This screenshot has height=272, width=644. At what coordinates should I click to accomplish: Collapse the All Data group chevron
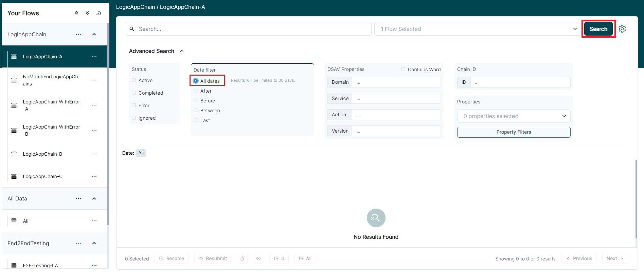tap(94, 198)
